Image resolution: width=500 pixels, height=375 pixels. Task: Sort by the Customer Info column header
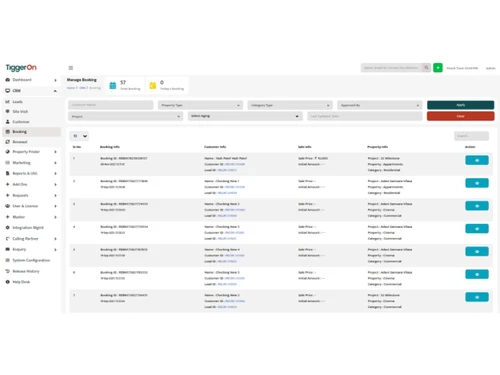pos(215,147)
